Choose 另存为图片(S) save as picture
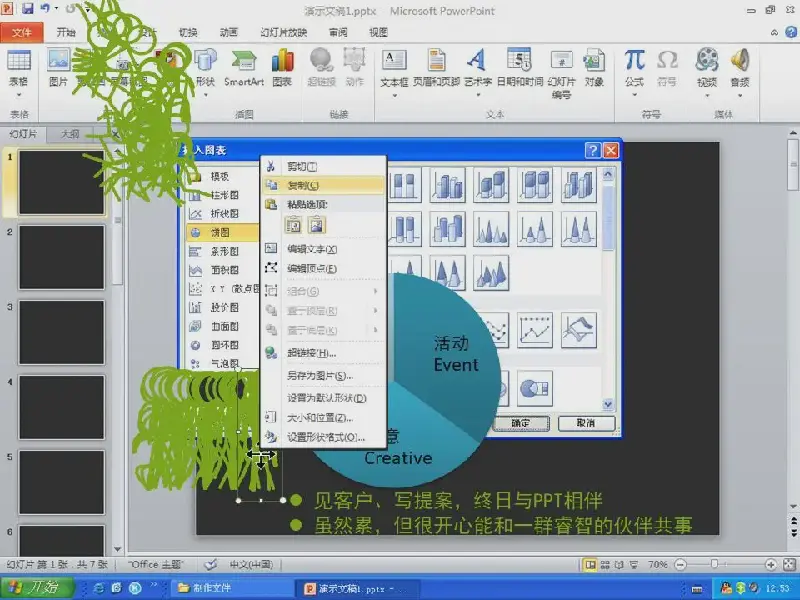The width and height of the screenshot is (800, 600). point(323,376)
